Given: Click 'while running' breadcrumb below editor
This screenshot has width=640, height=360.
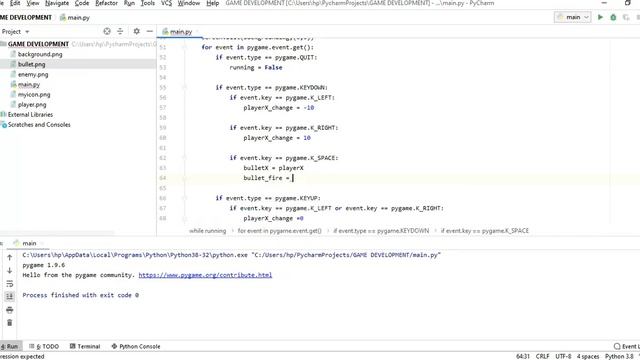Looking at the screenshot, I should click(x=207, y=231).
